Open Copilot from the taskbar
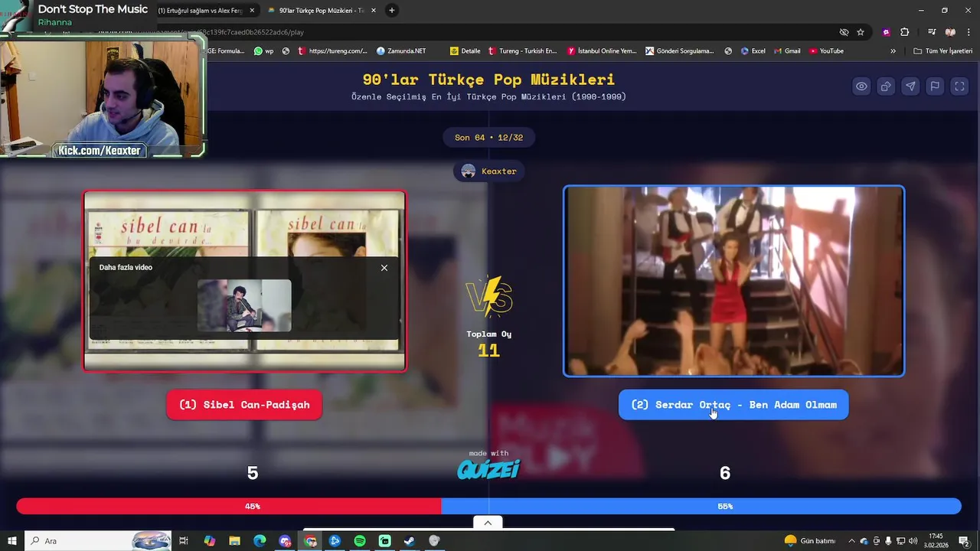This screenshot has width=980, height=551. [210, 541]
